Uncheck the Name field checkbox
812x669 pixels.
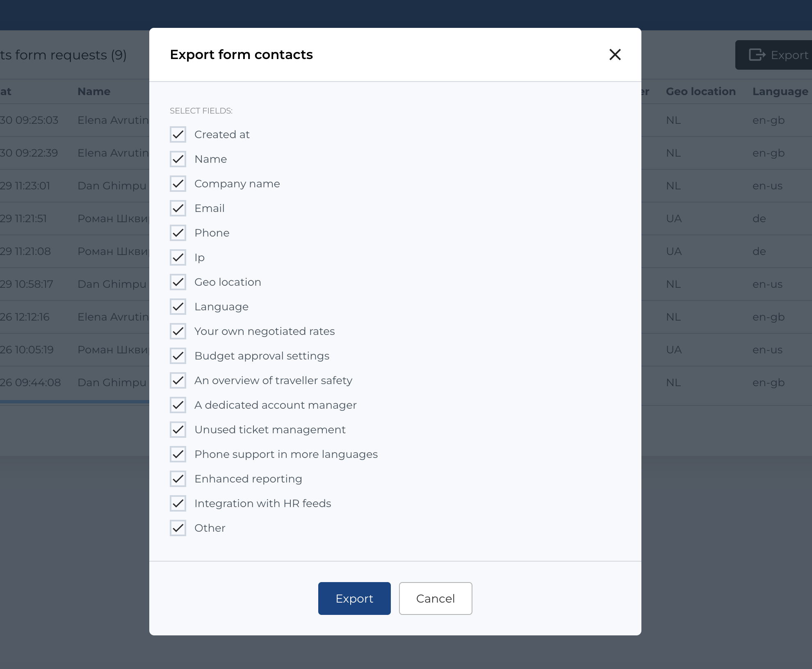click(178, 159)
